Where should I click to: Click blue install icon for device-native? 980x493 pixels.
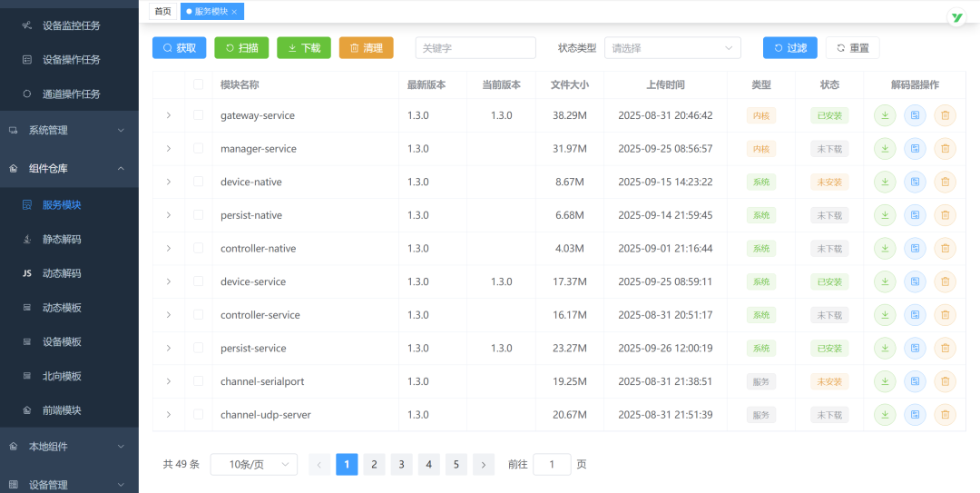(915, 182)
